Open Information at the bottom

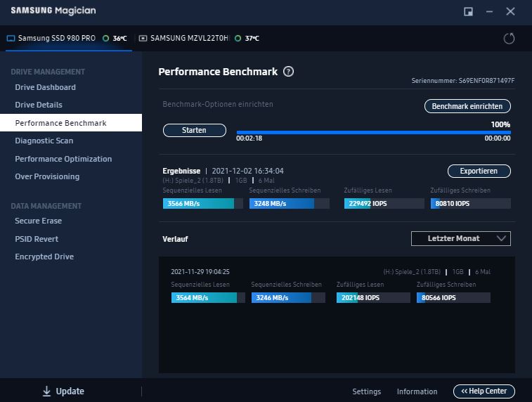(417, 391)
